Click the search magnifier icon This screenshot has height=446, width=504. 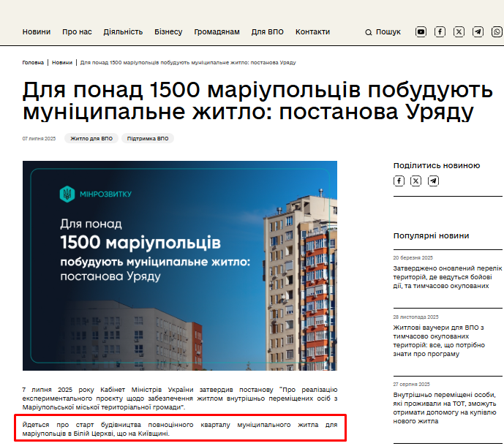[369, 32]
